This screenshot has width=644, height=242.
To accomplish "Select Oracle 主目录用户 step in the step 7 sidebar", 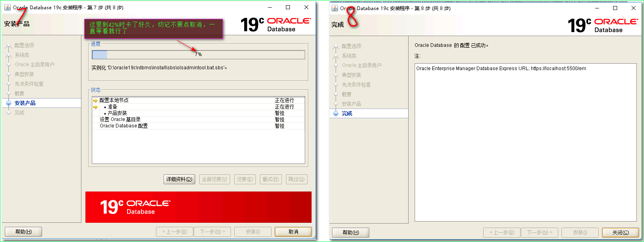I will pos(34,65).
